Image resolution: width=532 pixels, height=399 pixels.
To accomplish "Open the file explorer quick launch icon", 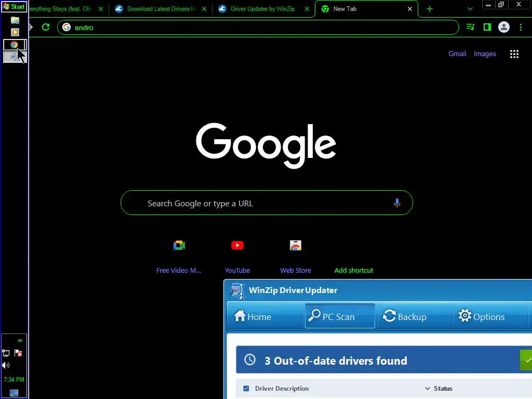I will click(15, 20).
